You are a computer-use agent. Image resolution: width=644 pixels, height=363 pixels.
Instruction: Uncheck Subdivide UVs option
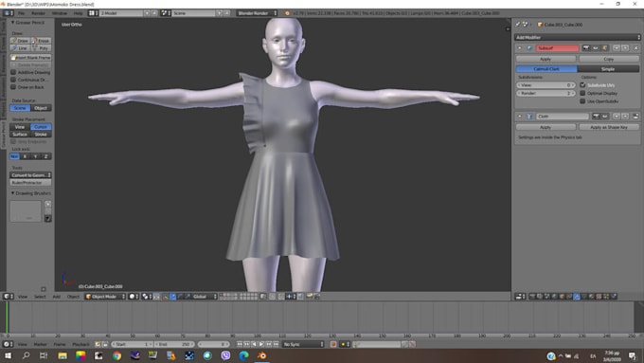click(x=582, y=85)
